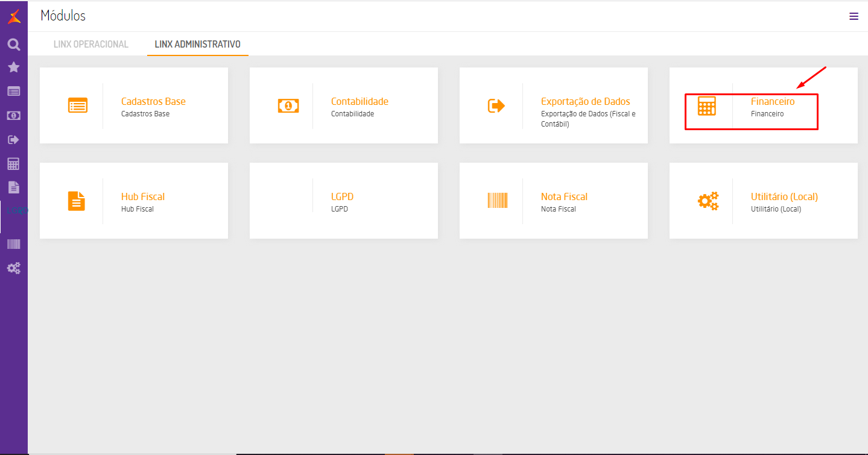
Task: Select the gears icon in the purple sidebar
Action: coord(14,268)
